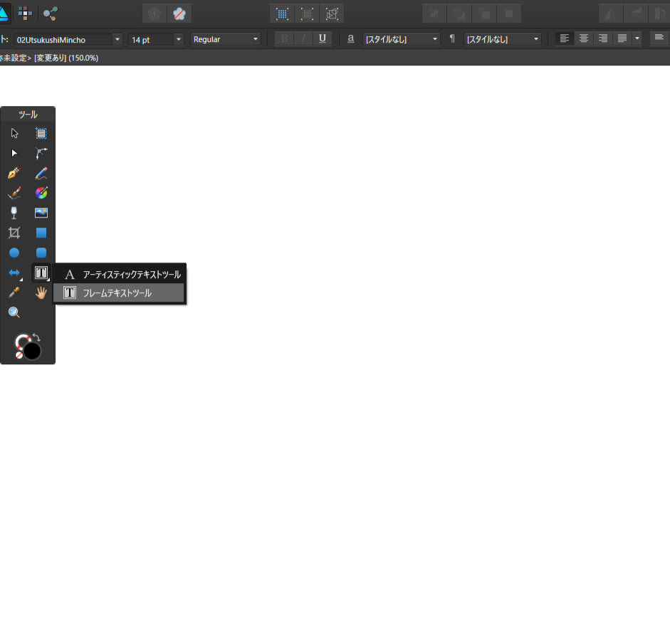Click the vertical alignment icon at toolbar end
The image size is (670, 644).
click(659, 39)
